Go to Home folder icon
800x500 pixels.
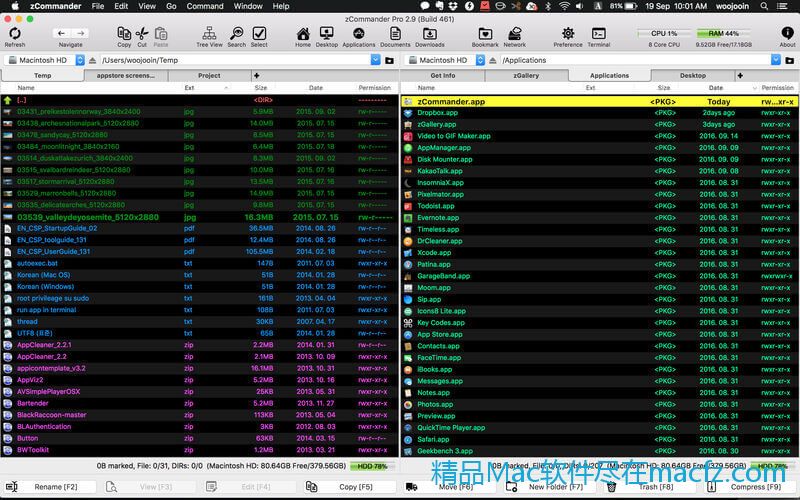point(303,34)
